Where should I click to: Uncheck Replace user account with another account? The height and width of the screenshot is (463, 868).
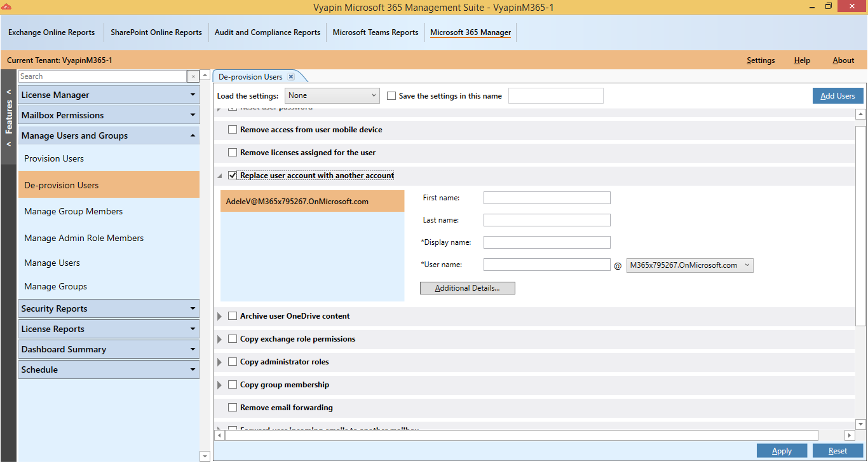233,176
